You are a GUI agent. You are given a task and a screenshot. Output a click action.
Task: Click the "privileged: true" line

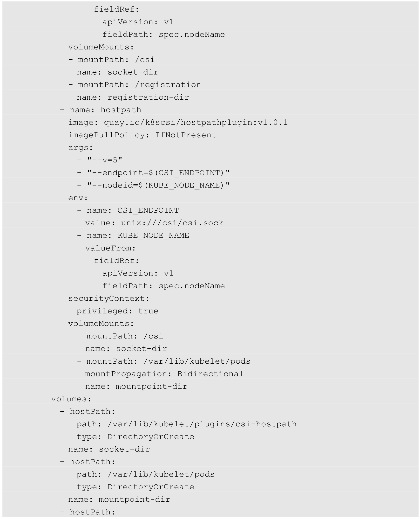pos(117,311)
